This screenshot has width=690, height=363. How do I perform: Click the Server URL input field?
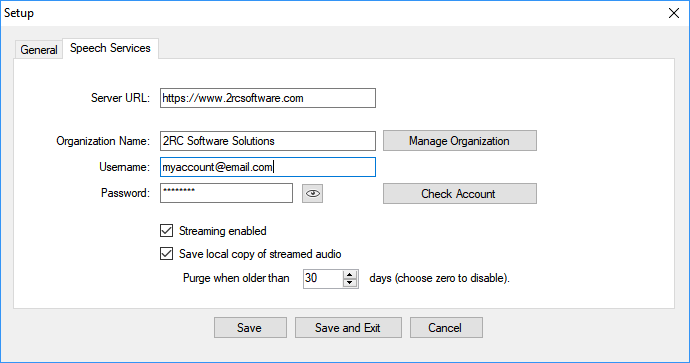tap(268, 98)
